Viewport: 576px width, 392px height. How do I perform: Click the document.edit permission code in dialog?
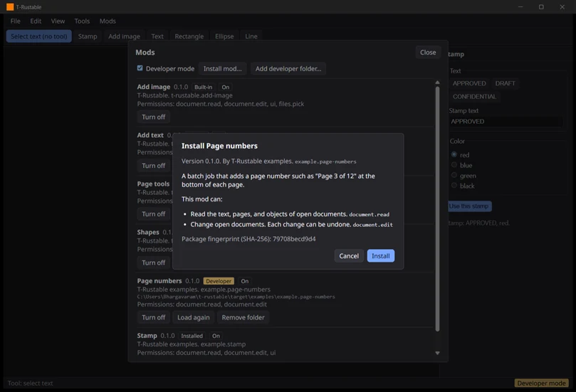point(373,225)
